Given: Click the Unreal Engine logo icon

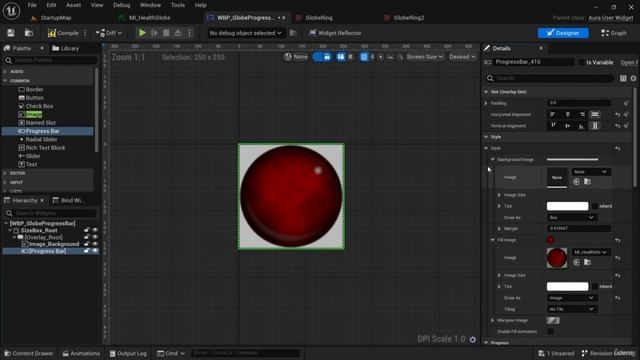Looking at the screenshot, I should coord(11,11).
